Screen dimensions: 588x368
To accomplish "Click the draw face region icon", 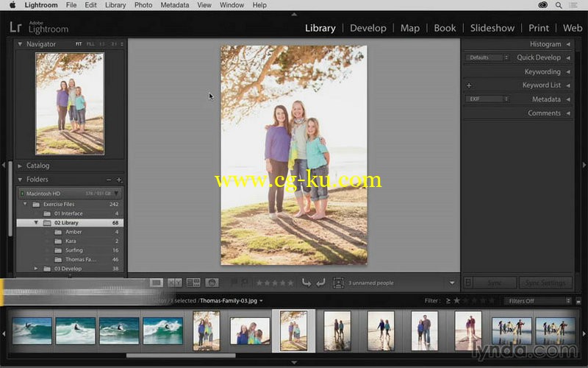I will tap(338, 283).
